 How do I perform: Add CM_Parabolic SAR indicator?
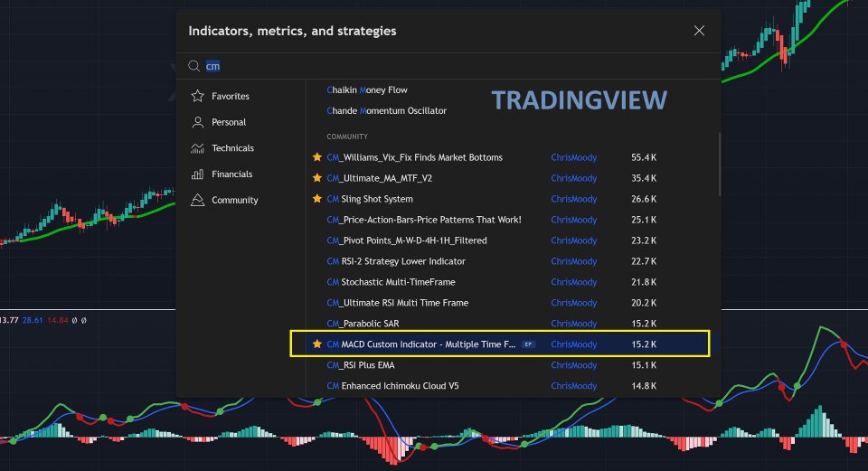coord(363,324)
